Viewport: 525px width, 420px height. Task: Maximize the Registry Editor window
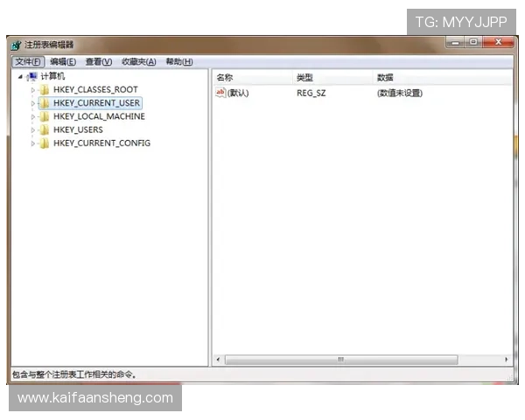(x=473, y=42)
